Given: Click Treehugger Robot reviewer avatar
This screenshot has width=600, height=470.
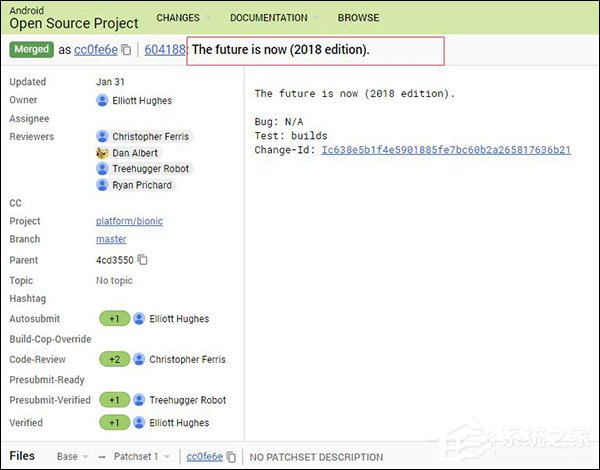Looking at the screenshot, I should tap(102, 169).
